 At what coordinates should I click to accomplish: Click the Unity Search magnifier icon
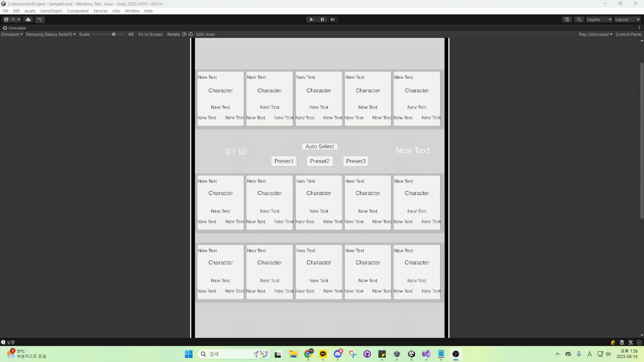click(579, 19)
